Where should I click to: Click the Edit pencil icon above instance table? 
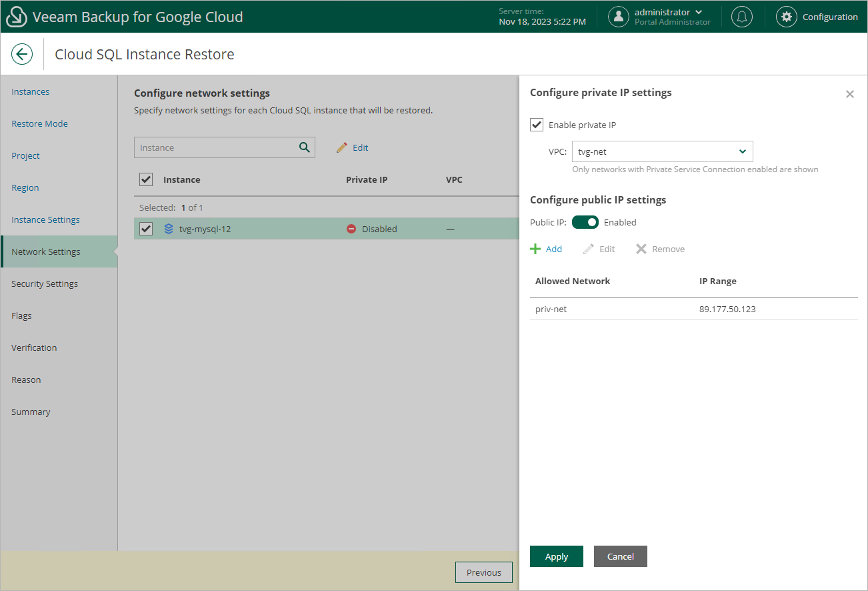[342, 147]
